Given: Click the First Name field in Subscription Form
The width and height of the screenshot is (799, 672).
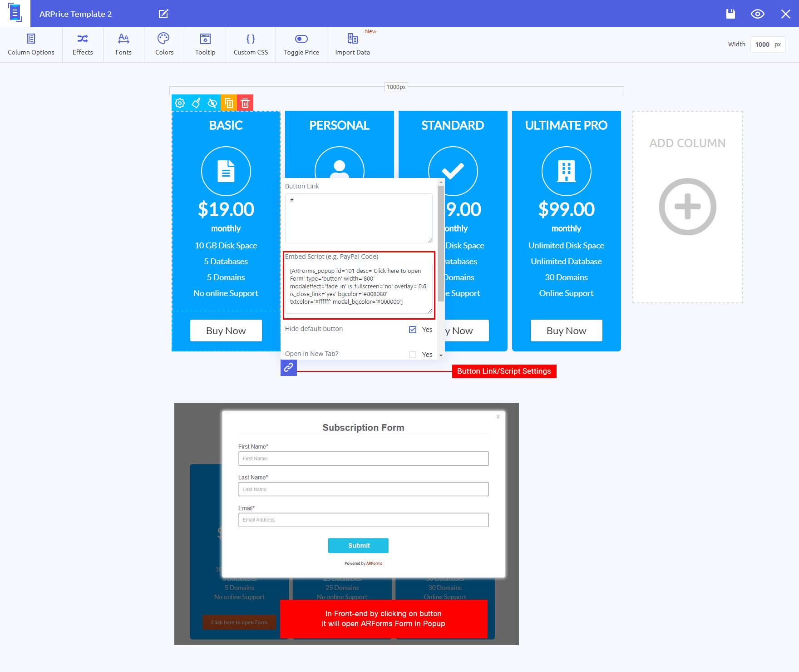Looking at the screenshot, I should click(x=364, y=459).
